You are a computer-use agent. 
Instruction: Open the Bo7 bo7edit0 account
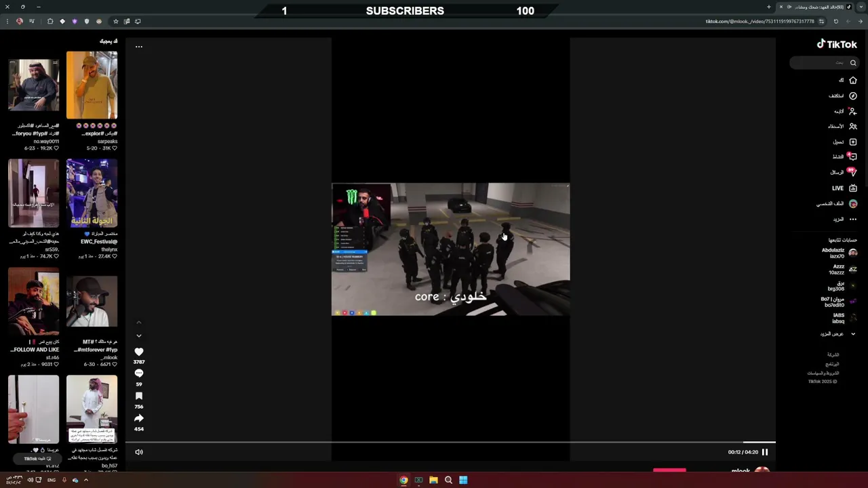pos(840,302)
